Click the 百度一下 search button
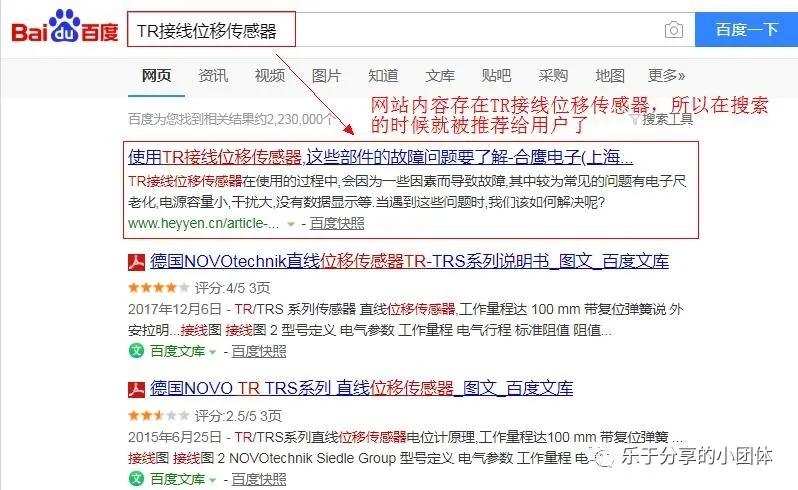The width and height of the screenshot is (798, 490). click(x=746, y=30)
